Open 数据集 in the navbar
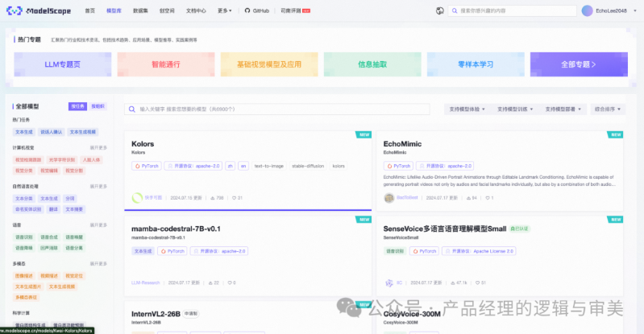Screen dimensions: 644x334 coord(140,10)
